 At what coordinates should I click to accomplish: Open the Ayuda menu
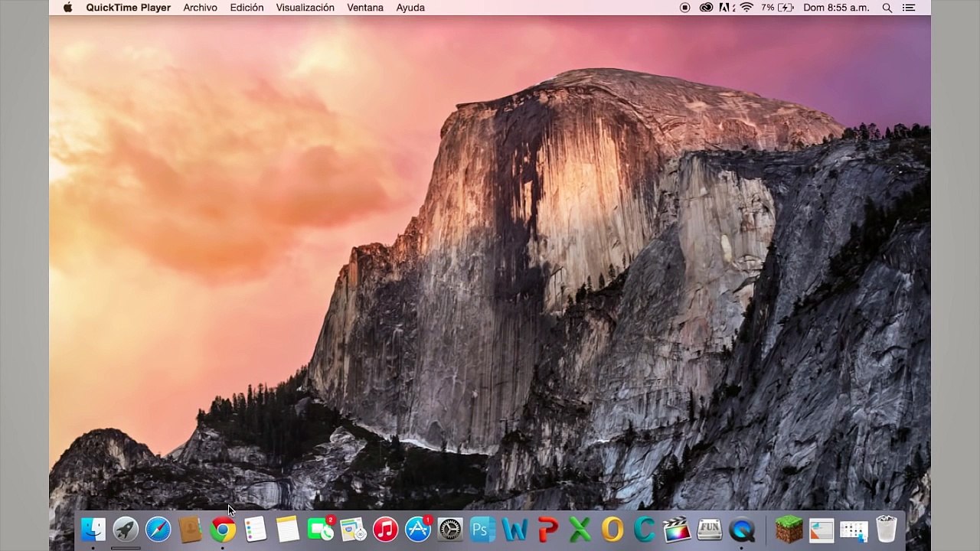(410, 8)
